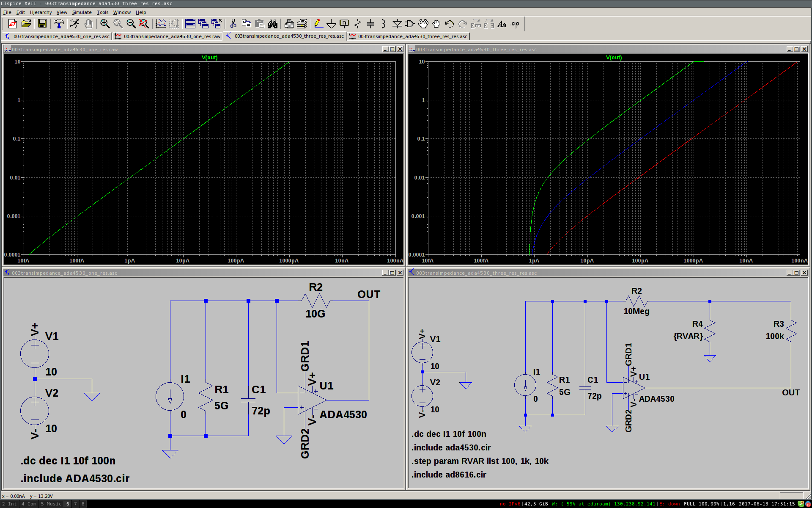This screenshot has height=508, width=812.
Task: Open the Simulate menu
Action: click(x=82, y=12)
